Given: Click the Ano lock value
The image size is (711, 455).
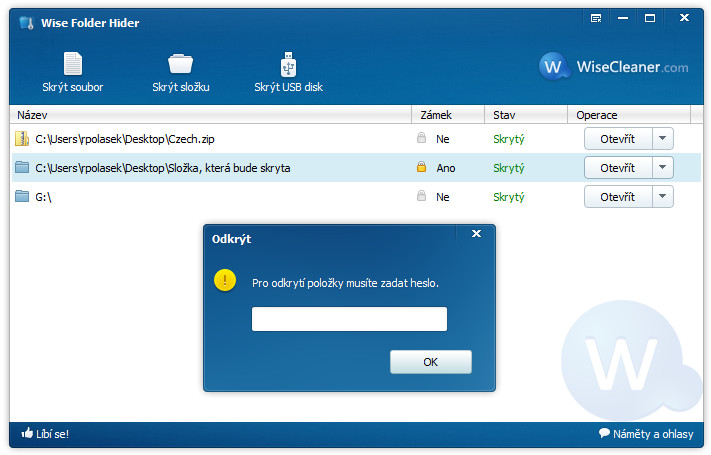Looking at the screenshot, I should 446,168.
